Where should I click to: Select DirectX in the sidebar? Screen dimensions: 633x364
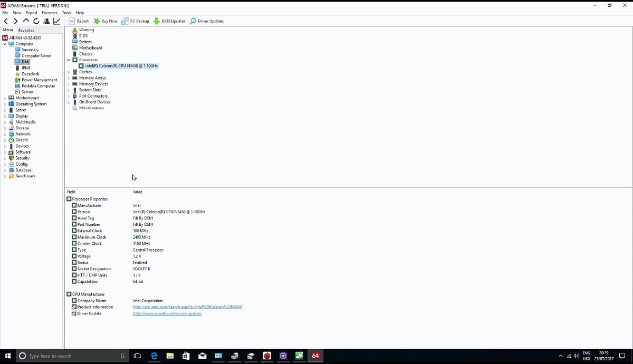point(22,140)
